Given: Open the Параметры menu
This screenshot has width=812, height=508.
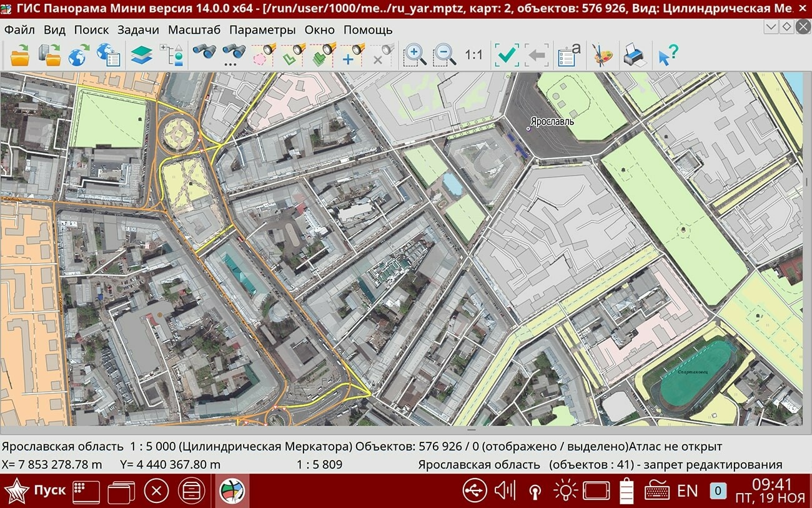Looking at the screenshot, I should point(262,30).
